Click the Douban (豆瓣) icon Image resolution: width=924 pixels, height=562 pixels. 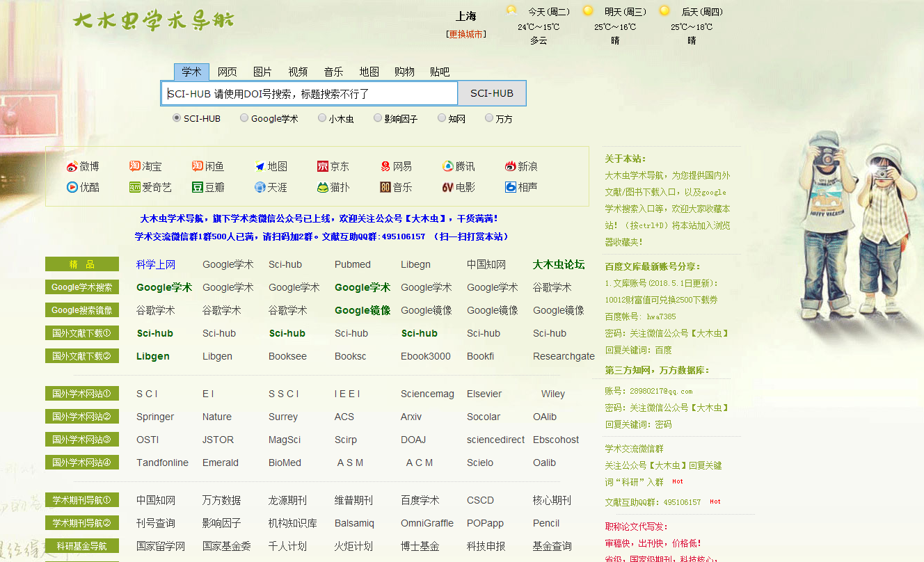tap(198, 187)
